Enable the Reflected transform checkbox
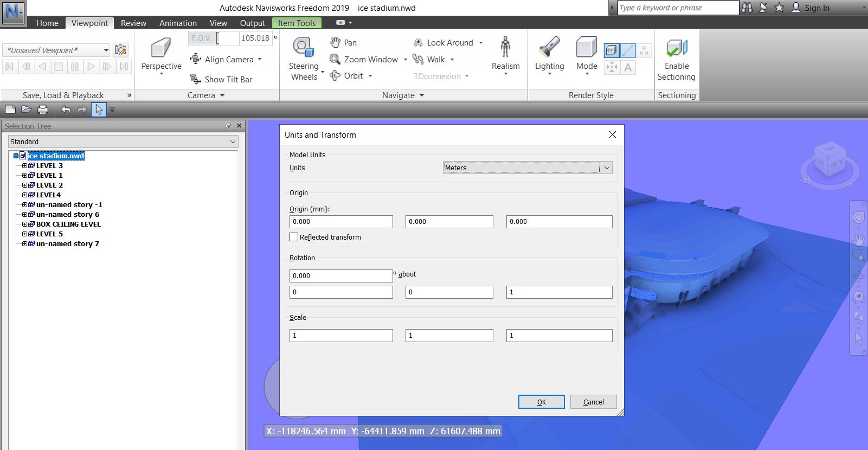The height and width of the screenshot is (450, 868). tap(294, 237)
